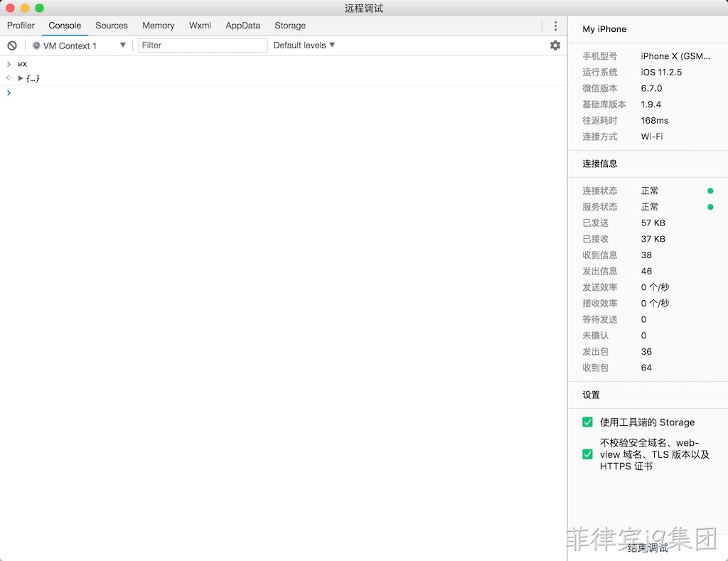The image size is (728, 561).
Task: Open the Memory tab
Action: 159,26
